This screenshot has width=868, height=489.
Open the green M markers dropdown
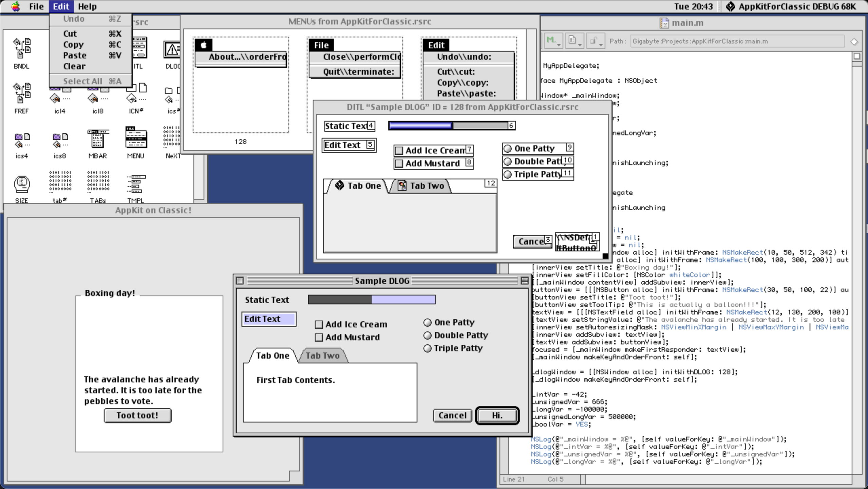click(x=553, y=41)
